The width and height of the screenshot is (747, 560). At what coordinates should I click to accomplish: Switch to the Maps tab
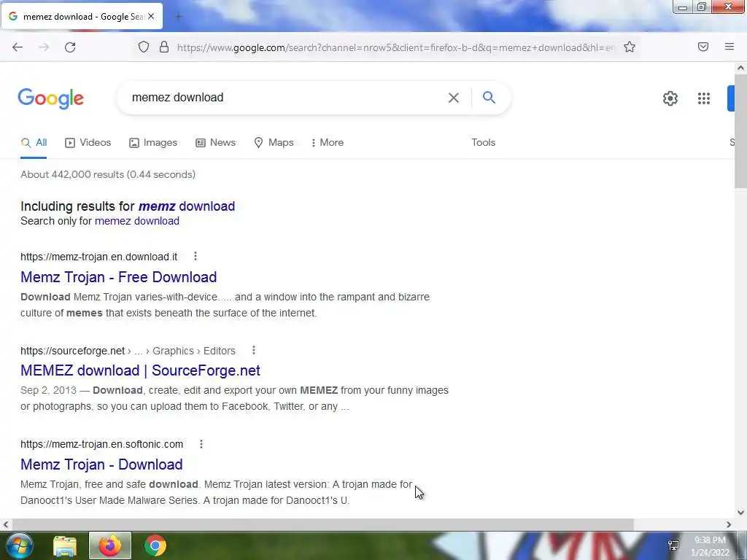(274, 142)
